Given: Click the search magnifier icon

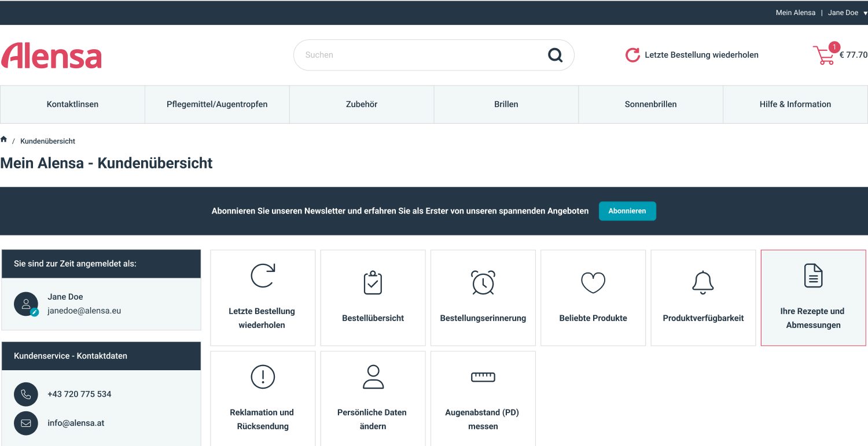Looking at the screenshot, I should tap(555, 55).
